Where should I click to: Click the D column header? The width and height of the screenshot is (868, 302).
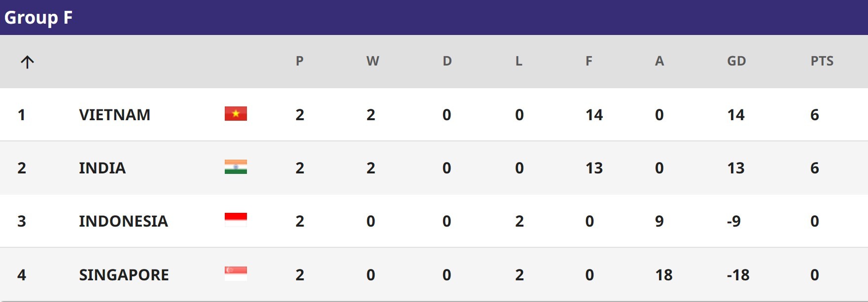pos(447,61)
